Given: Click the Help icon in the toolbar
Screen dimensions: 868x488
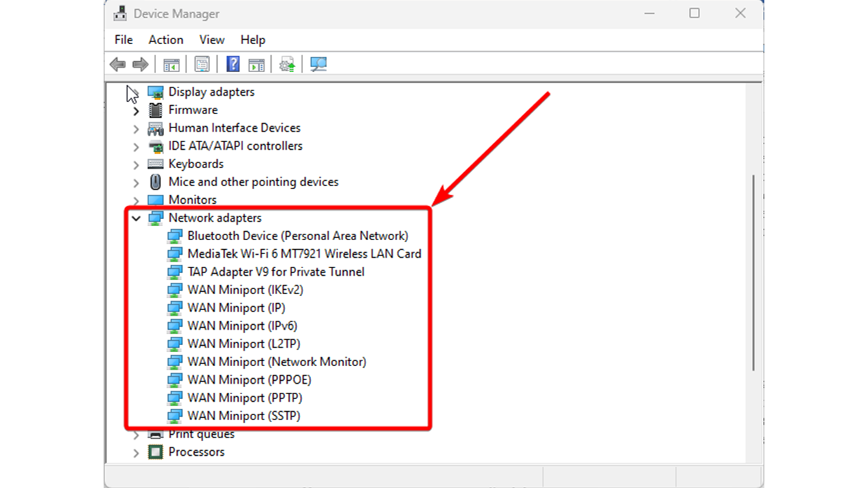Looking at the screenshot, I should pyautogui.click(x=232, y=64).
